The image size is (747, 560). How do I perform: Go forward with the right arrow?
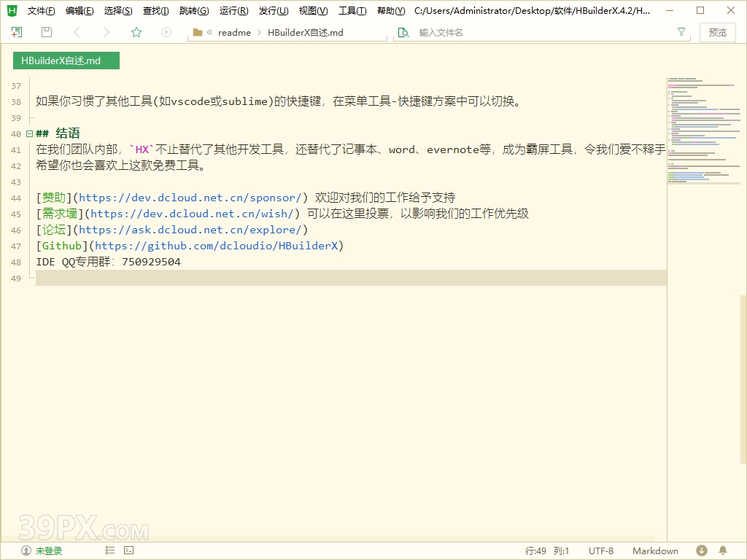point(107,32)
